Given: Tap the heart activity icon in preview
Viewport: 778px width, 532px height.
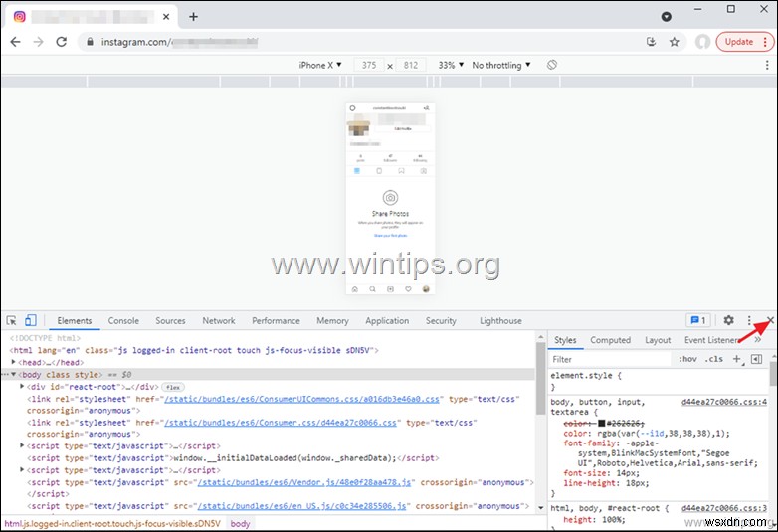Looking at the screenshot, I should (408, 289).
